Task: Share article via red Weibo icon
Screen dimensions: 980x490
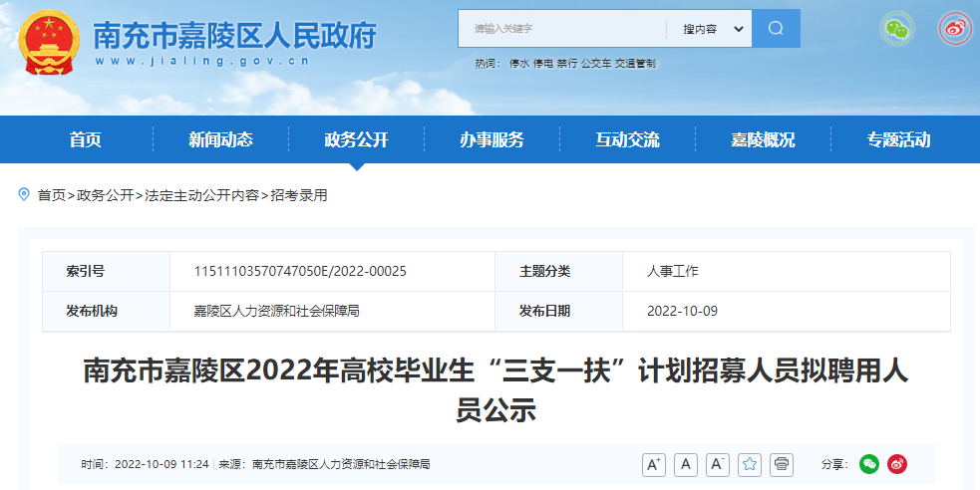Action: (897, 464)
